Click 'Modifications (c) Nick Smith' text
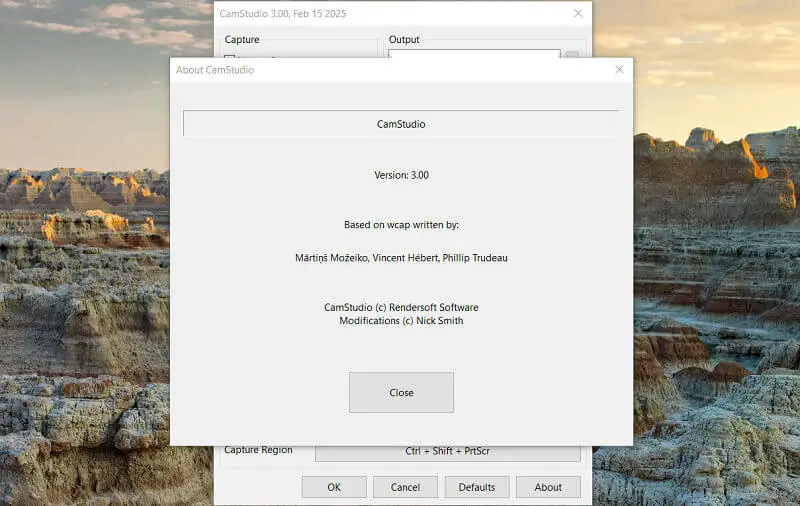The height and width of the screenshot is (506, 800). (402, 320)
